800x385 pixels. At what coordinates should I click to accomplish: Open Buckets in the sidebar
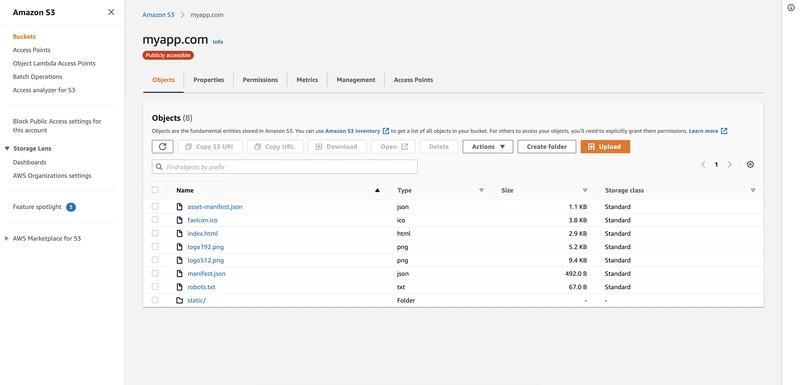[x=24, y=37]
